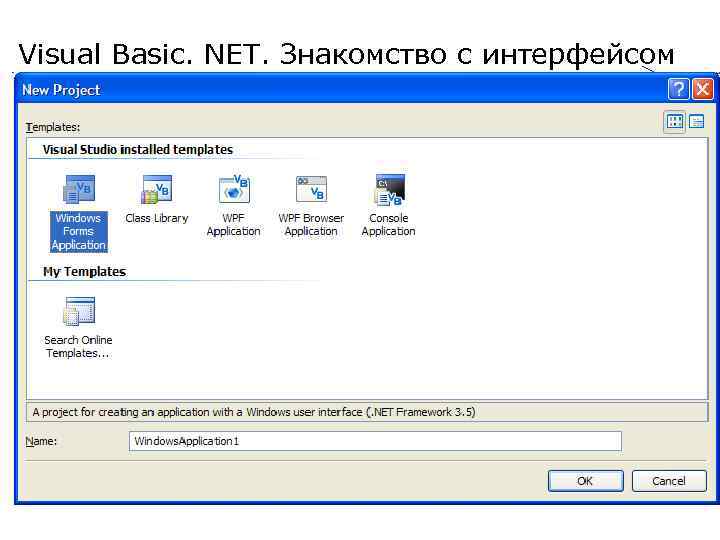The height and width of the screenshot is (540, 720).
Task: Switch templates view to large icons
Action: click(x=675, y=122)
